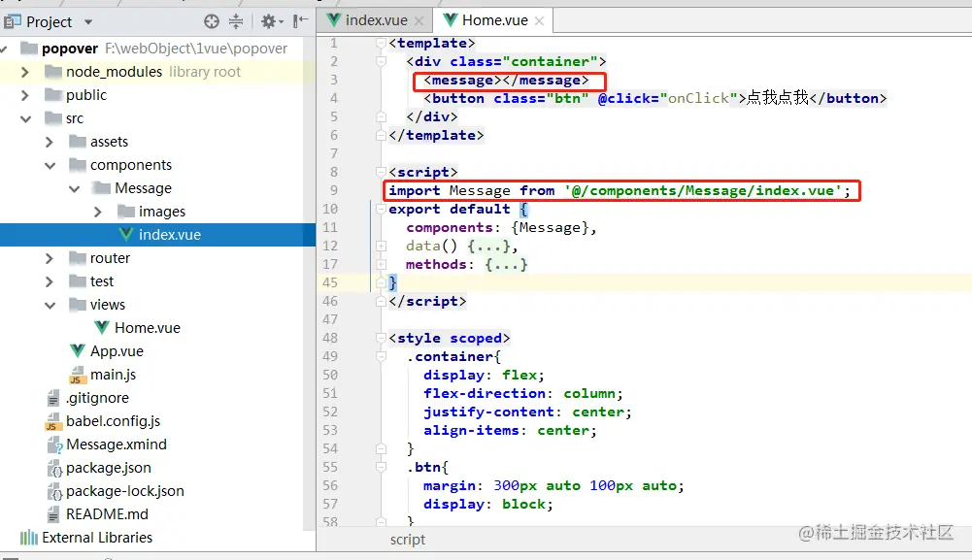The width and height of the screenshot is (972, 560).
Task: Open main.js in the project tree
Action: 113,375
